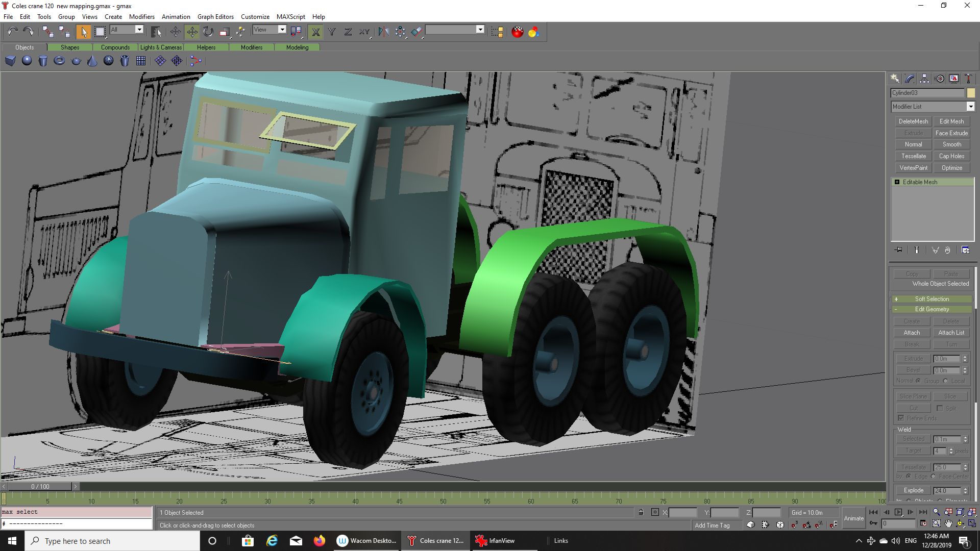This screenshot has height=551, width=980.
Task: Open the Utilities hammer panel tab
Action: point(968,79)
